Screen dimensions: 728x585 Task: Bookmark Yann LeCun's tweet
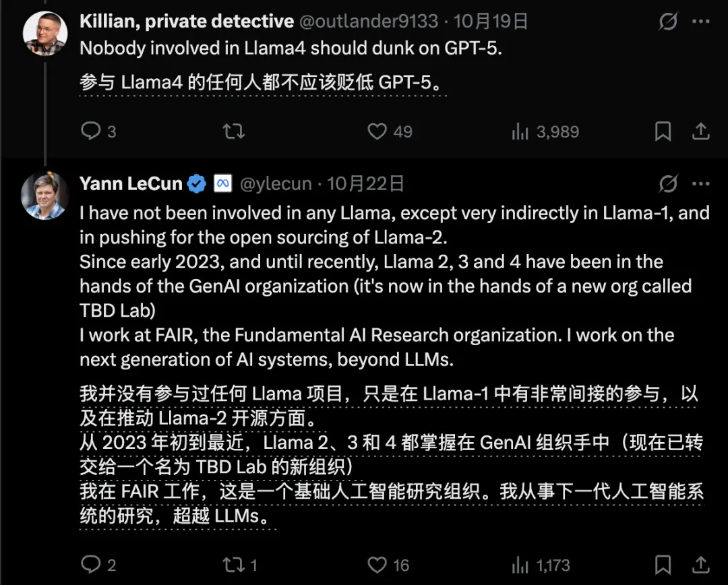663,565
